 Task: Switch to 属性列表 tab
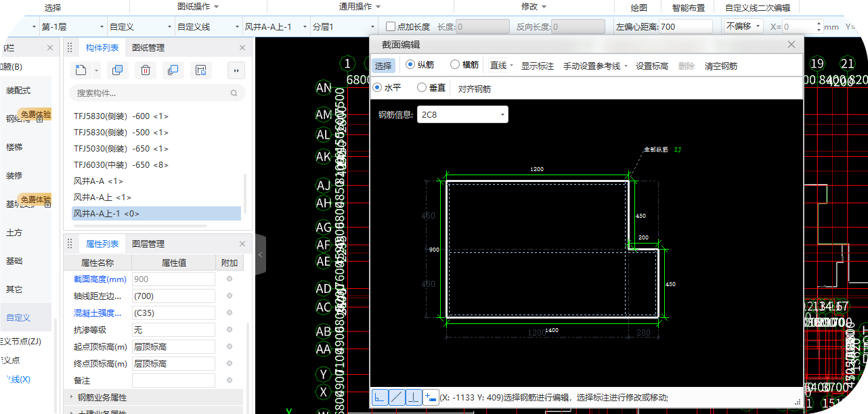pyautogui.click(x=102, y=244)
